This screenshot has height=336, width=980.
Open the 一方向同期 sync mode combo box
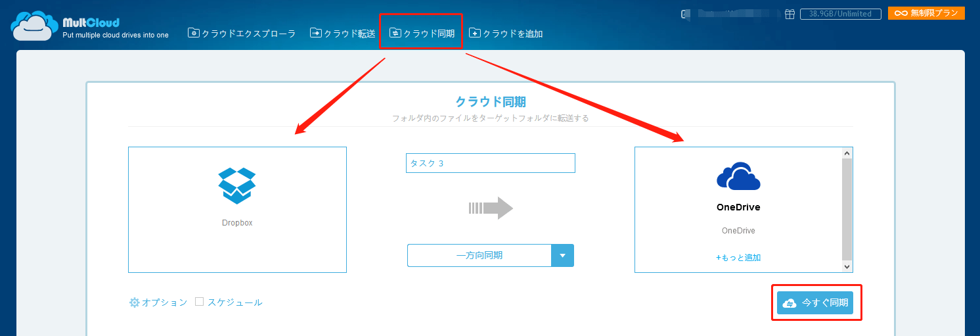(491, 255)
